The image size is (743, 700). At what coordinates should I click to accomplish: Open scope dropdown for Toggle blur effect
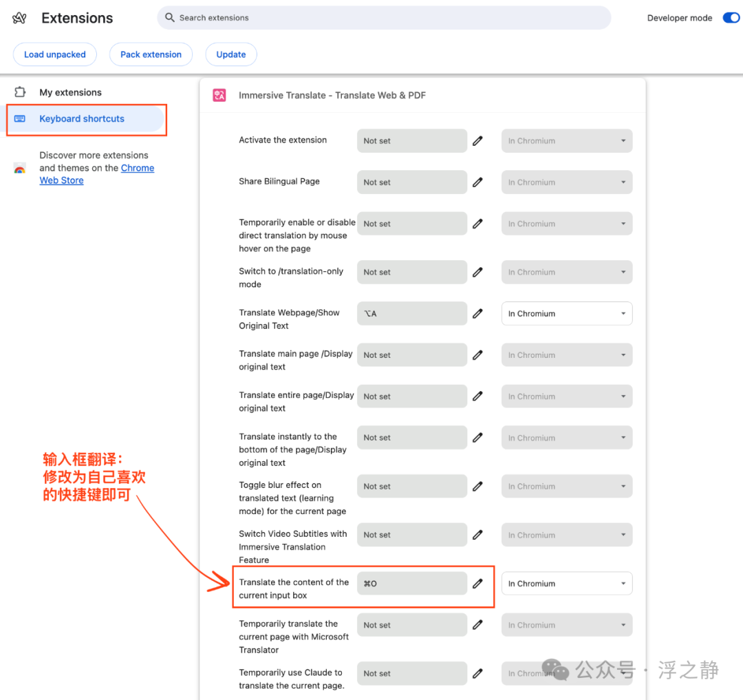pyautogui.click(x=567, y=486)
